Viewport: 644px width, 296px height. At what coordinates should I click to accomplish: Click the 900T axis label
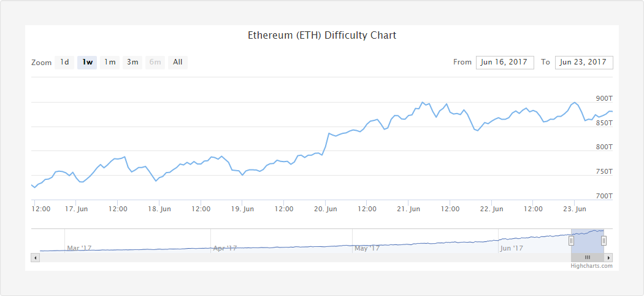[604, 99]
